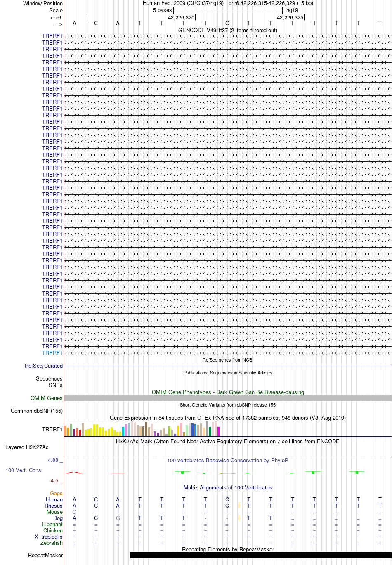Click the cyan bar in the GTEx expression chart
The image size is (392, 565).
[x=123, y=431]
